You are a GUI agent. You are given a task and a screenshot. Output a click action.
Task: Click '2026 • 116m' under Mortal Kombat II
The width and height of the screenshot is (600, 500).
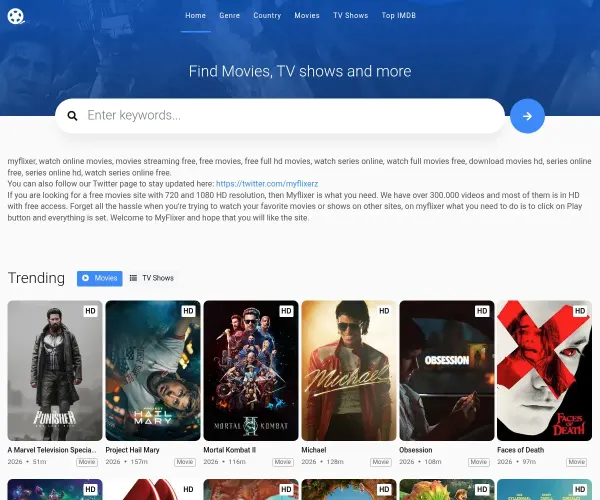coord(225,462)
